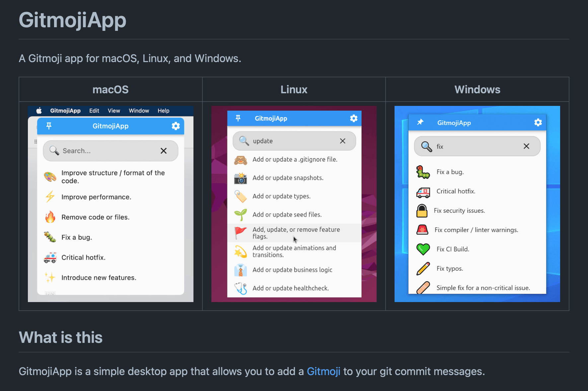Open settings gear in Linux GitmojiApp window
The width and height of the screenshot is (588, 391).
354,118
